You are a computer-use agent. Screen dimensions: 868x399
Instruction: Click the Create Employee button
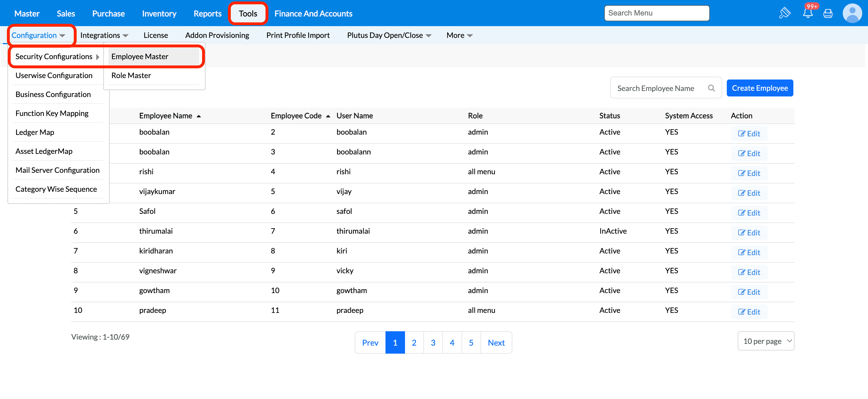click(x=759, y=88)
